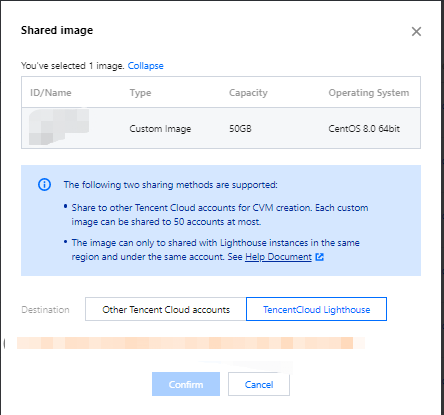Close the Shared image dialog

(416, 32)
